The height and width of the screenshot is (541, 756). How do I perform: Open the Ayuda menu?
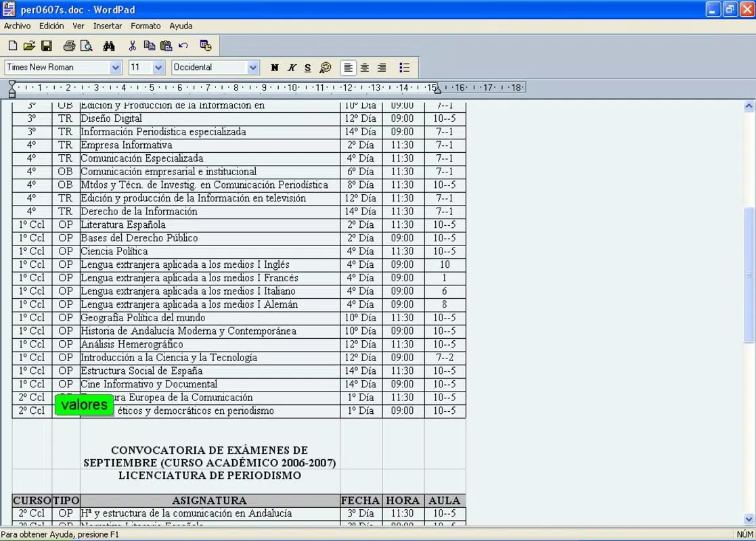click(181, 26)
